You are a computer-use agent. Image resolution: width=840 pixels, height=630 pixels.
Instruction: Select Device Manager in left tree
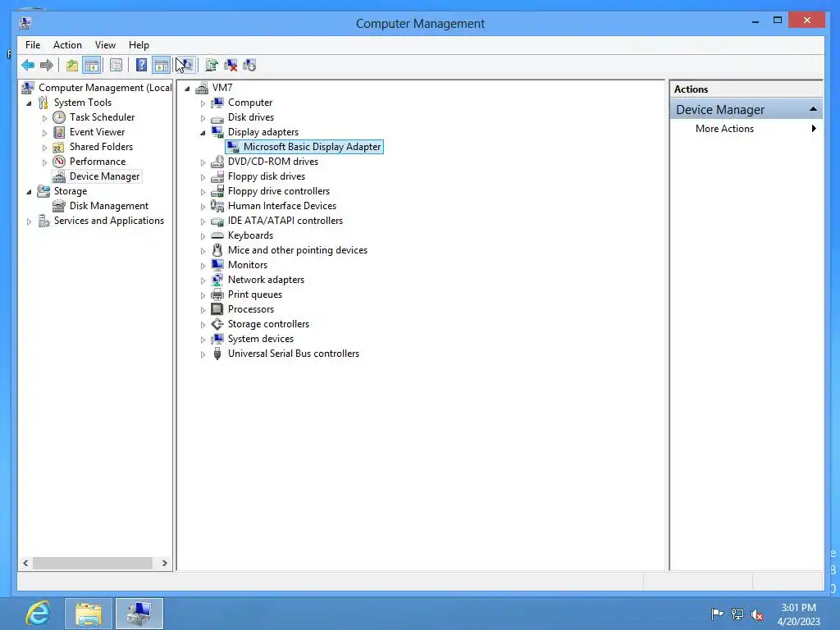104,176
